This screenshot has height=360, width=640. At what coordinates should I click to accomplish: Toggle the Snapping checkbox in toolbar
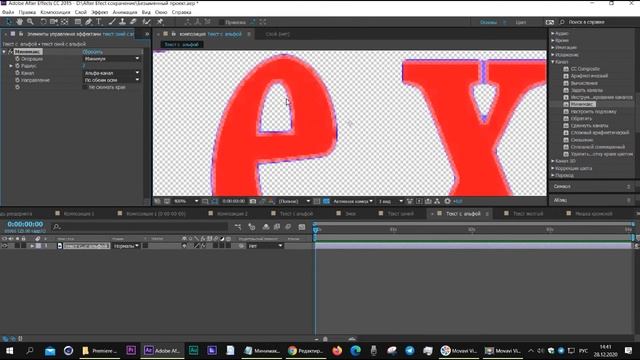pos(222,22)
